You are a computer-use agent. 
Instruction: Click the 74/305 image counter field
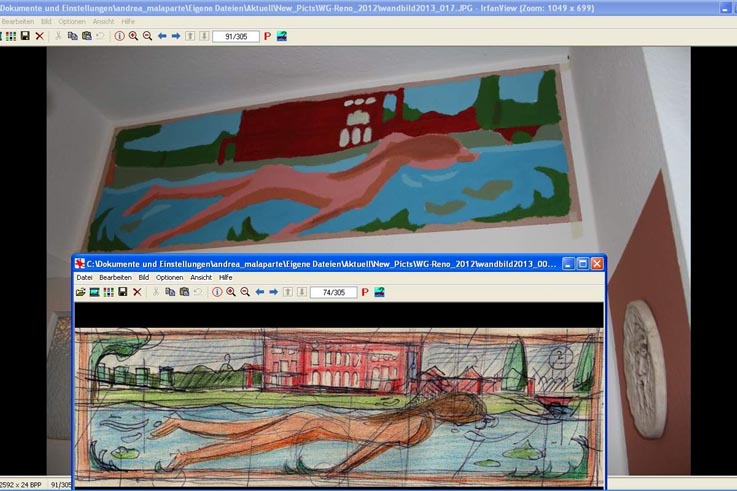pyautogui.click(x=333, y=292)
